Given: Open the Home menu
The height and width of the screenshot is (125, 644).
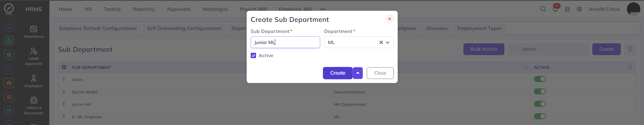Looking at the screenshot, I should (65, 9).
